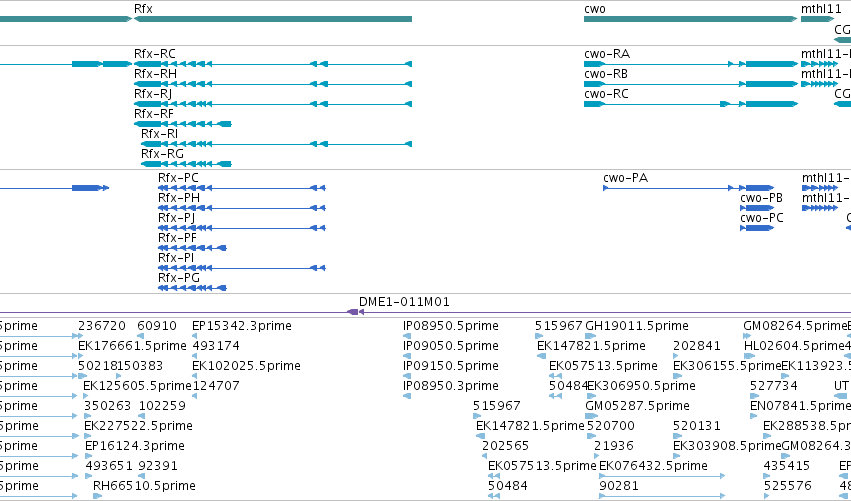This screenshot has width=851, height=501.
Task: Open the RH66510.5prime EST label
Action: click(144, 486)
